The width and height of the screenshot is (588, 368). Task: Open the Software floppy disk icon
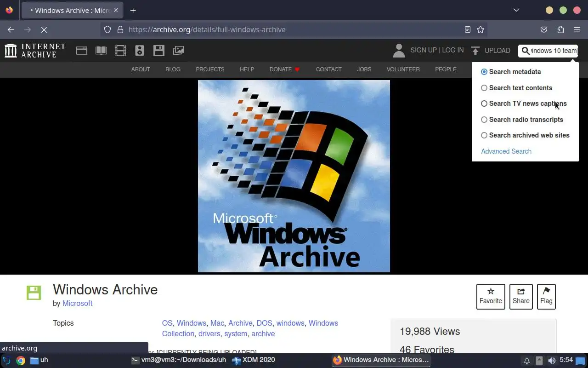(x=159, y=51)
